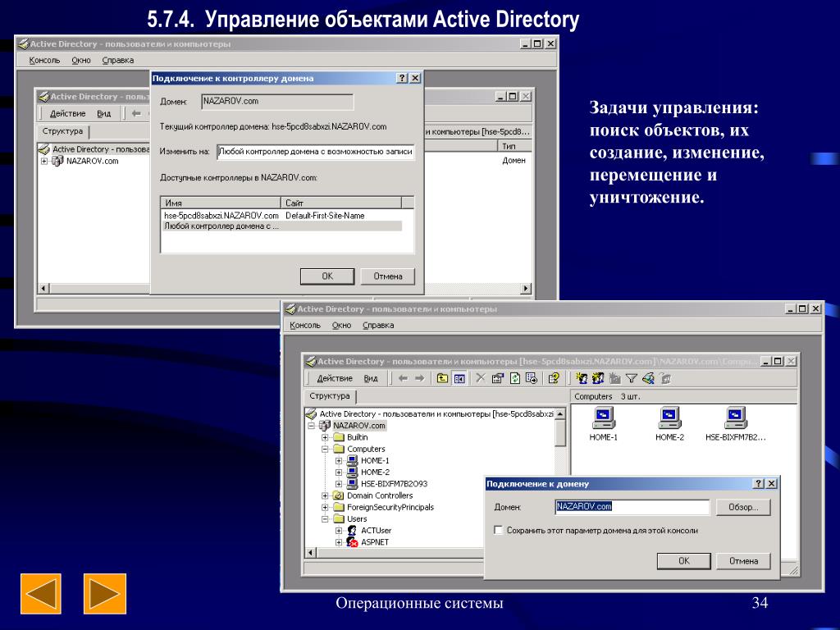Viewport: 840px width, 630px height.
Task: Go to the previous slide with the left arrow
Action: pyautogui.click(x=41, y=594)
